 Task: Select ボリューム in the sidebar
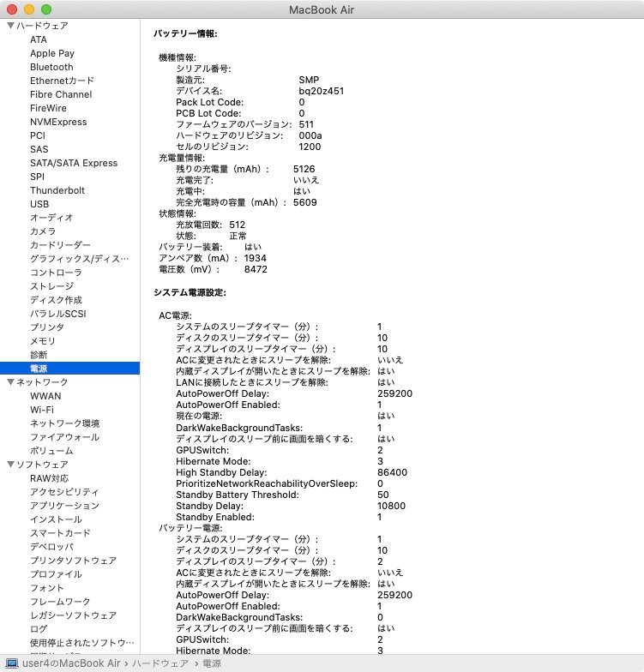51,451
